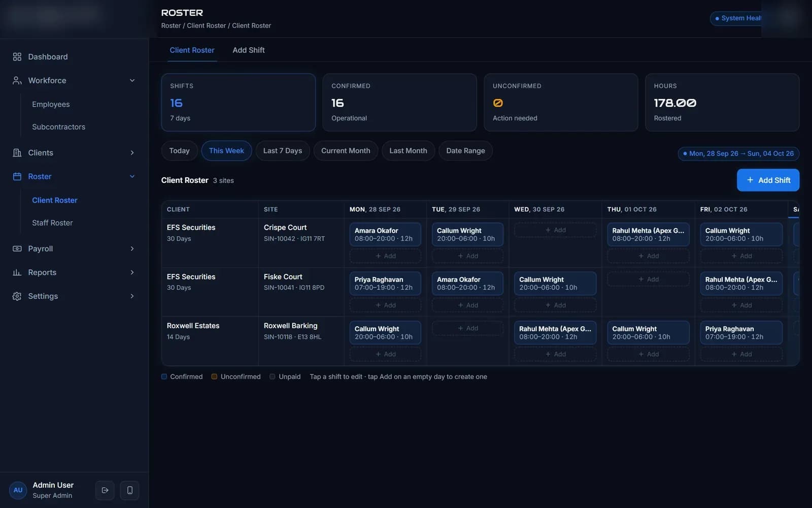812x508 pixels.
Task: Click the Dashboard grid icon
Action: (17, 57)
